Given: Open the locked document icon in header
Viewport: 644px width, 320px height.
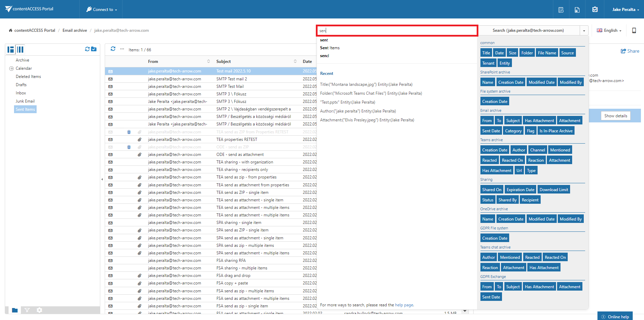Looking at the screenshot, I should click(577, 10).
